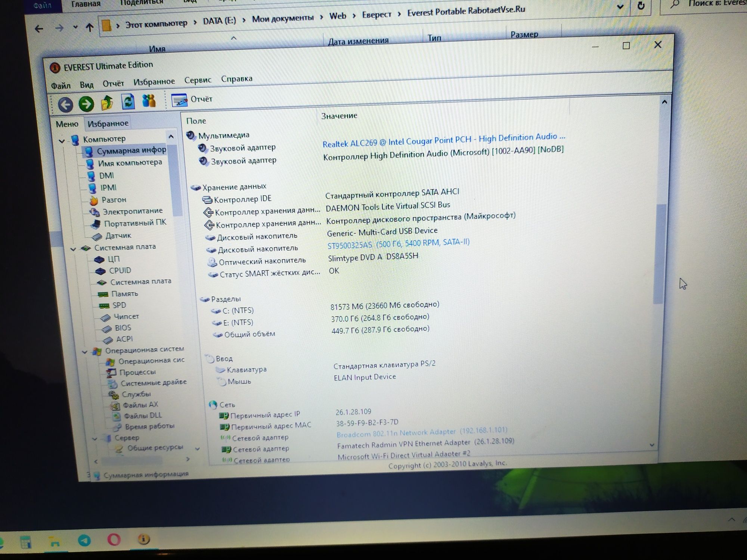The image size is (747, 560).
Task: Click the tree panel scroll-up arrow
Action: click(x=171, y=137)
